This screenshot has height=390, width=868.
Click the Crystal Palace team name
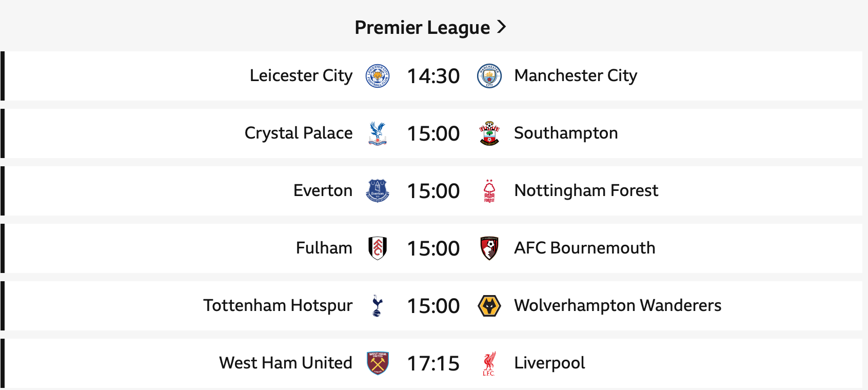pos(299,133)
